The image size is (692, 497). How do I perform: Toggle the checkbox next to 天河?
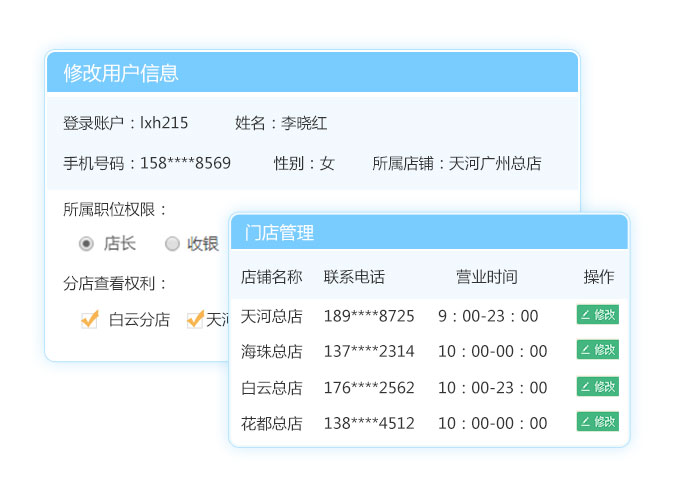(195, 319)
